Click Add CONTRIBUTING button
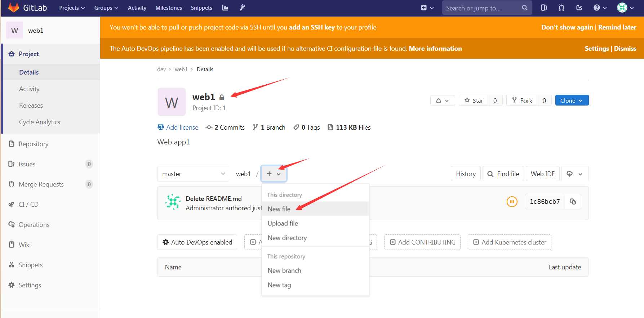This screenshot has width=644, height=318. pyautogui.click(x=422, y=242)
